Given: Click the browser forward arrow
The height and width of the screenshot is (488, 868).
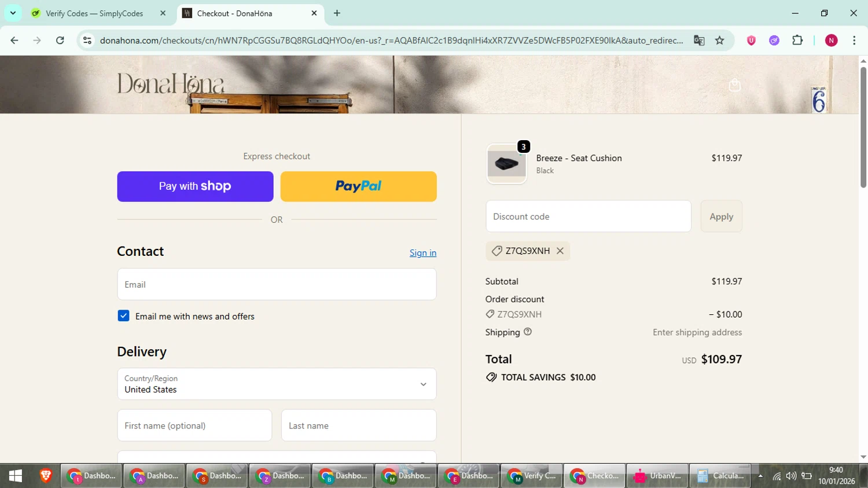Looking at the screenshot, I should (37, 41).
